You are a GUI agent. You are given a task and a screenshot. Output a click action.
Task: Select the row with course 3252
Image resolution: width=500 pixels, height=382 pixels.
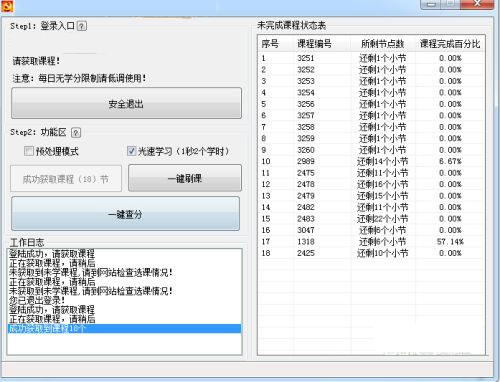(371, 70)
